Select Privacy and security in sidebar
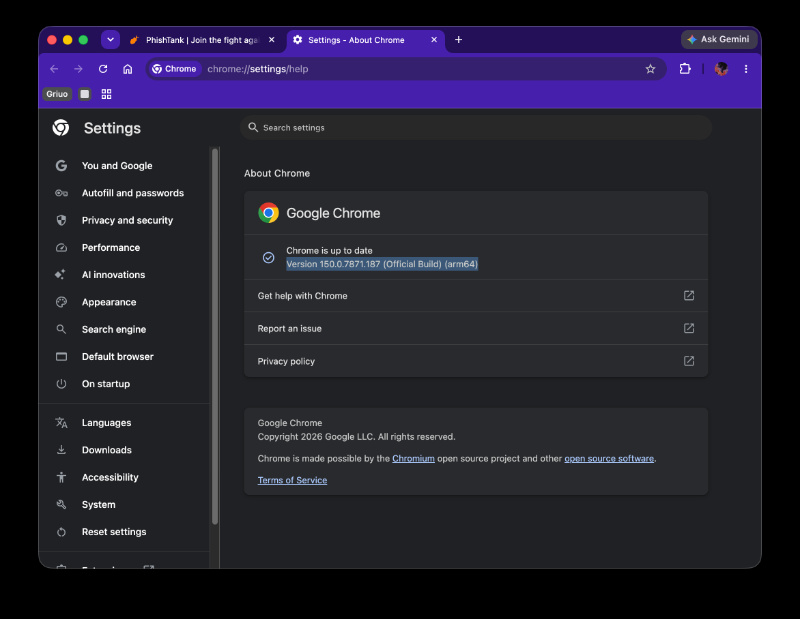The height and width of the screenshot is (619, 800). click(x=127, y=220)
